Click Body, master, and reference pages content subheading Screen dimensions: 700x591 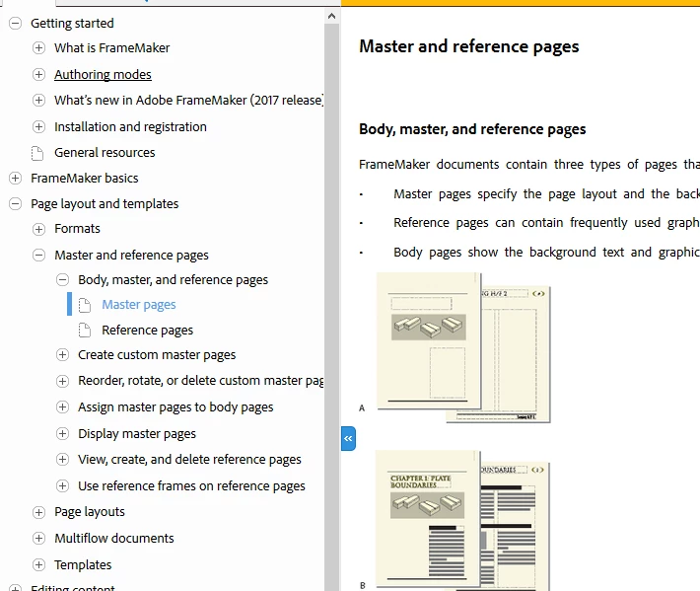click(x=472, y=129)
